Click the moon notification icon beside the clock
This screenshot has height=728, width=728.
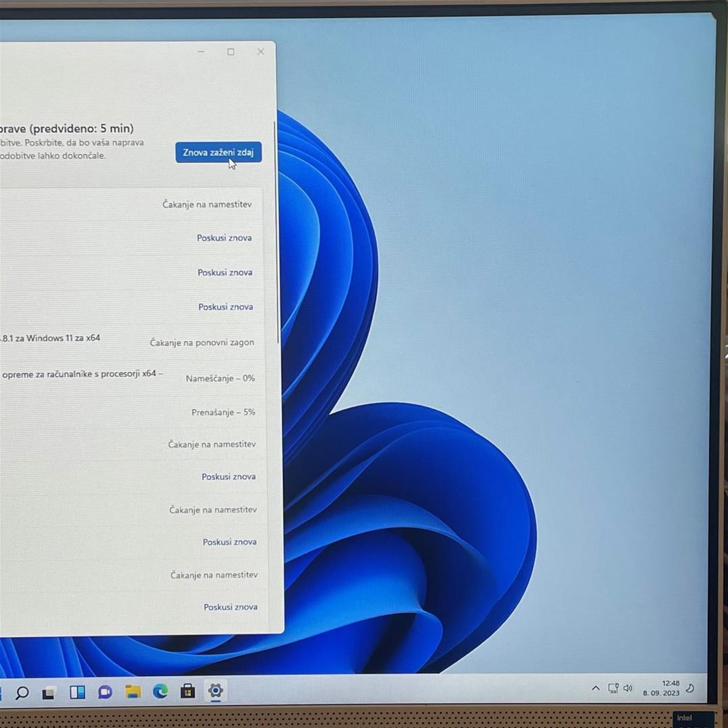690,688
